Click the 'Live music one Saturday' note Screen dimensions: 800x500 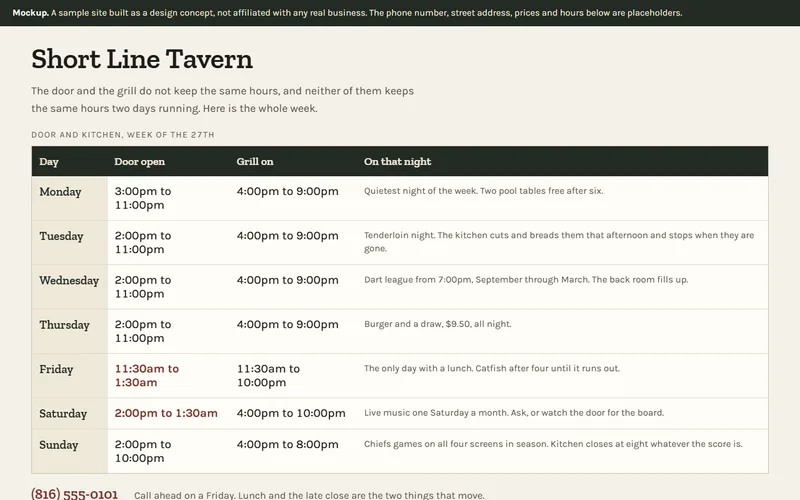514,413
